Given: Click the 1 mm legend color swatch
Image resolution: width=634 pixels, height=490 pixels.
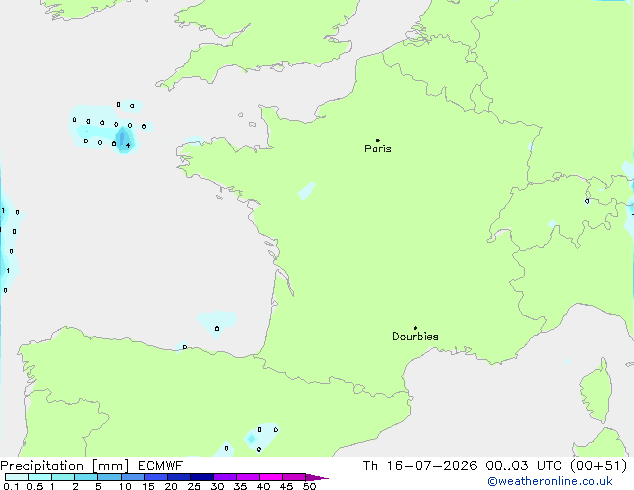Looking at the screenshot, I should click(63, 477).
